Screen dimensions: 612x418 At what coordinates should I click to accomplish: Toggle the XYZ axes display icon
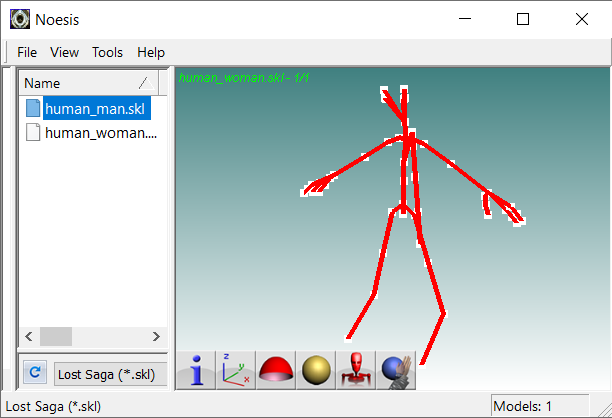pos(236,371)
